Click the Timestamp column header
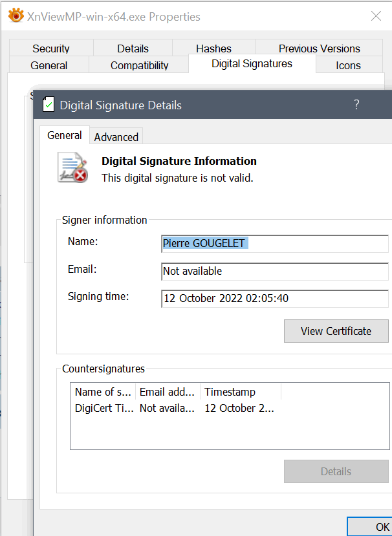This screenshot has width=392, height=536. click(x=239, y=392)
